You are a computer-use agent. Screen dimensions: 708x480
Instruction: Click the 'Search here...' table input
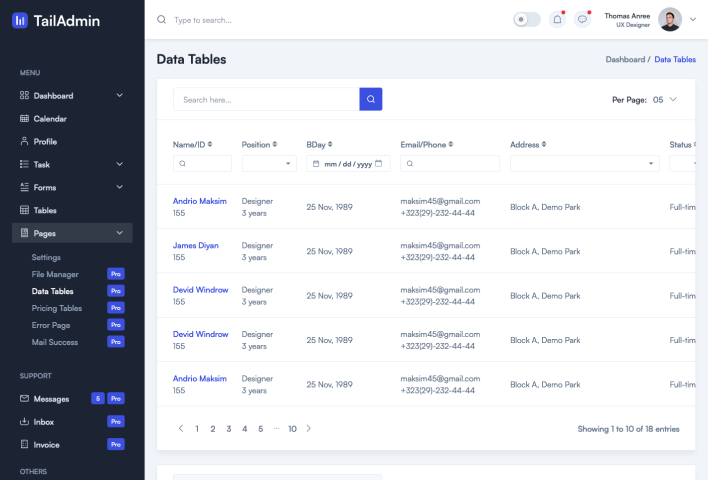coord(266,99)
